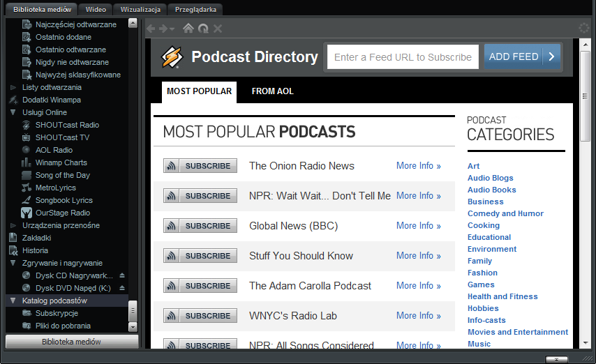Image resolution: width=596 pixels, height=364 pixels.
Task: Click the Songbook Lyrics icon
Action: pyautogui.click(x=27, y=200)
